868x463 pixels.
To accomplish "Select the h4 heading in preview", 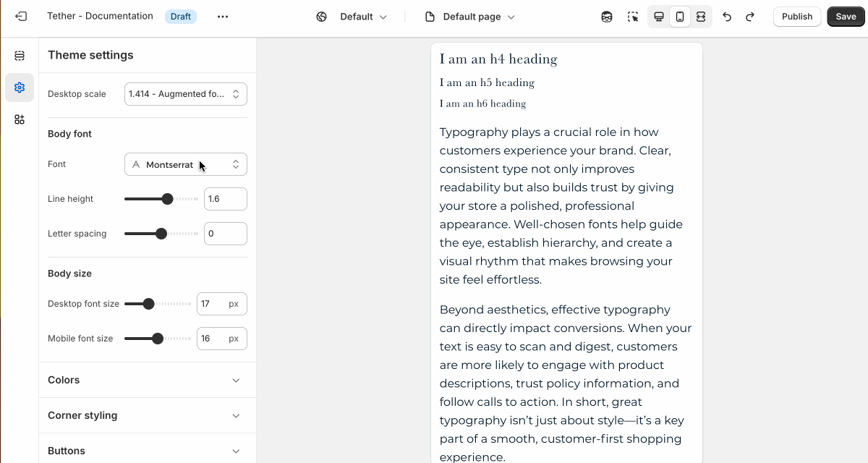I will [x=498, y=59].
